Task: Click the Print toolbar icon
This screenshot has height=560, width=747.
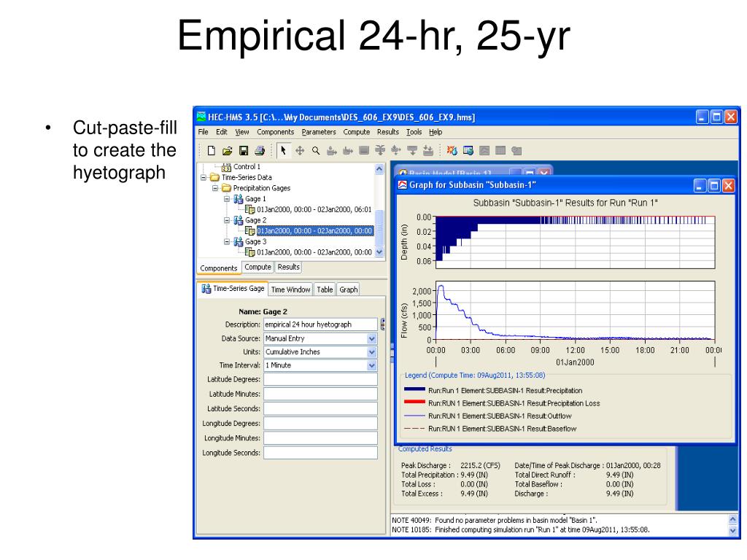Action: 260,151
